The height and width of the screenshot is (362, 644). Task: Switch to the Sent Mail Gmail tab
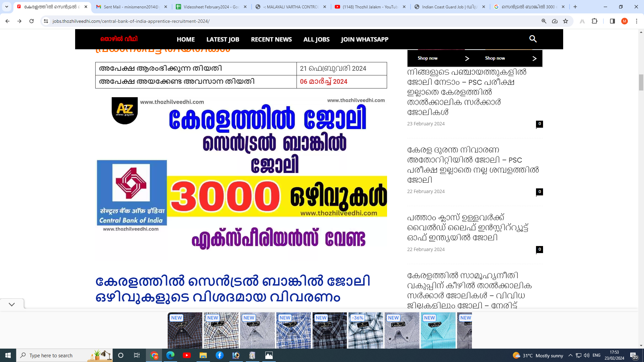(x=131, y=7)
